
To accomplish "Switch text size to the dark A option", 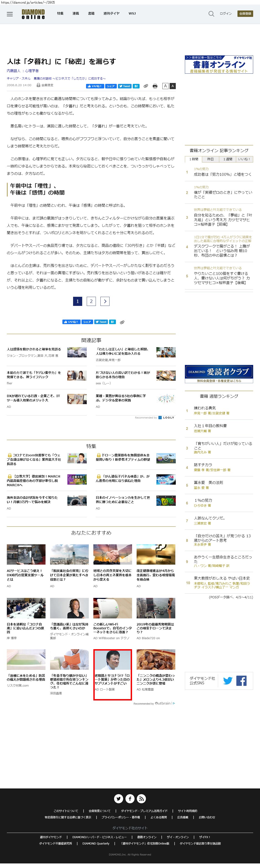I will [173, 86].
